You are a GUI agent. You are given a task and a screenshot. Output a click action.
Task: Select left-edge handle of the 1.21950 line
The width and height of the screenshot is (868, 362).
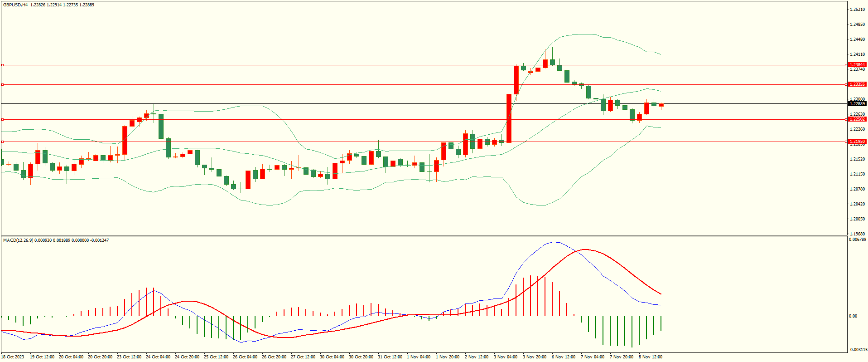[x=2, y=142]
